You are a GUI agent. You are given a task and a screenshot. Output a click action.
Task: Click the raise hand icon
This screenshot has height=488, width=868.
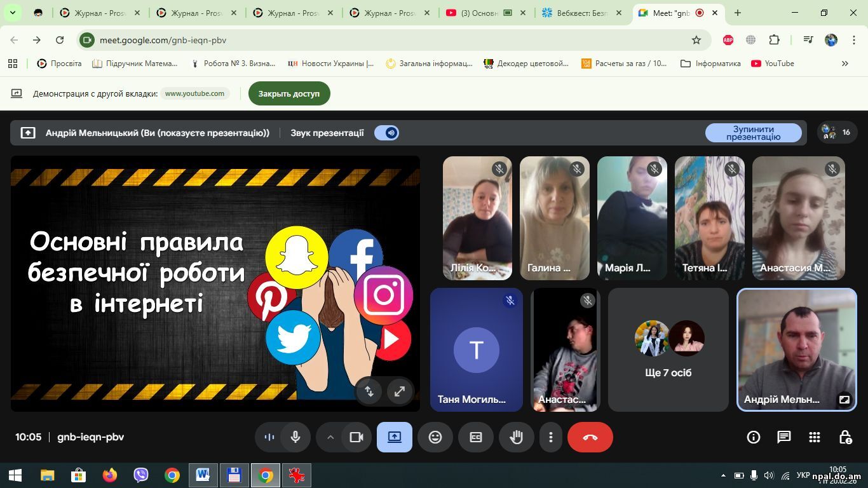[x=516, y=437]
